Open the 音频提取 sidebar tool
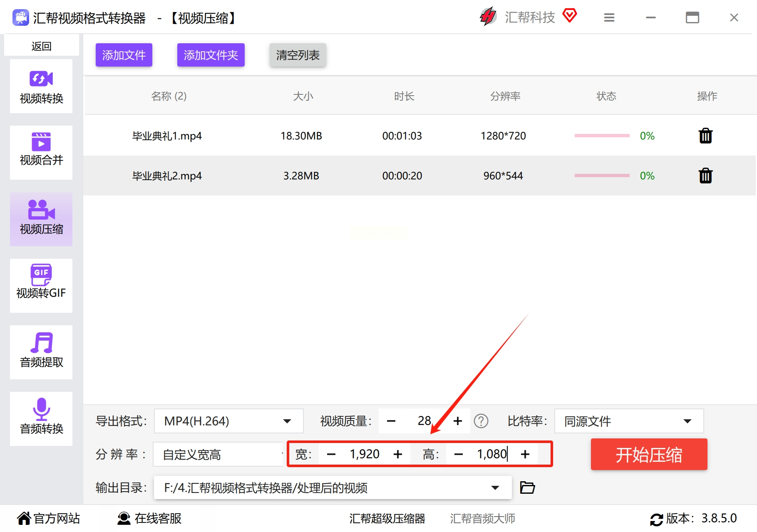The width and height of the screenshot is (757, 532). coord(41,352)
